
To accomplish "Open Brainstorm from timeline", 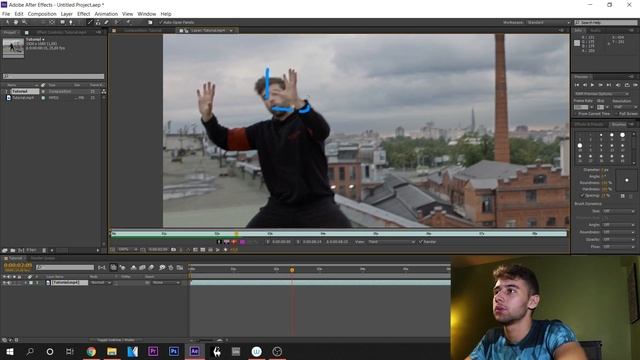I will pyautogui.click(x=162, y=267).
